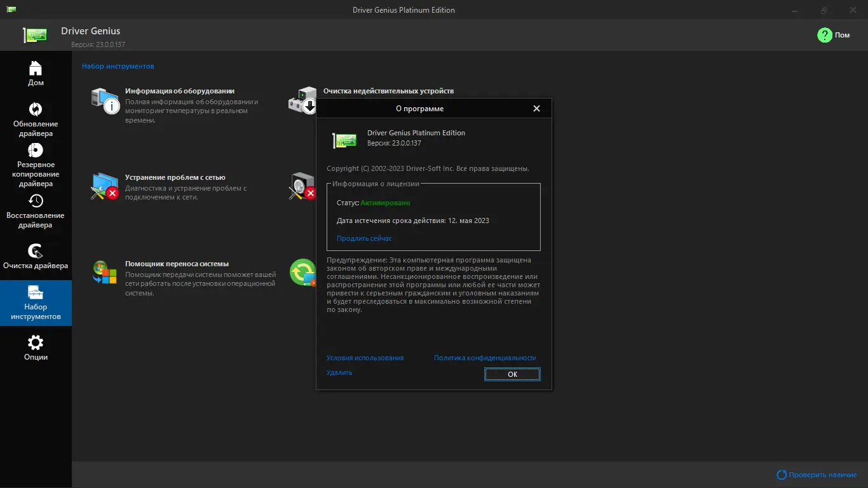868x488 pixels.
Task: Click the Информация о лицензии group label
Action: click(x=376, y=184)
